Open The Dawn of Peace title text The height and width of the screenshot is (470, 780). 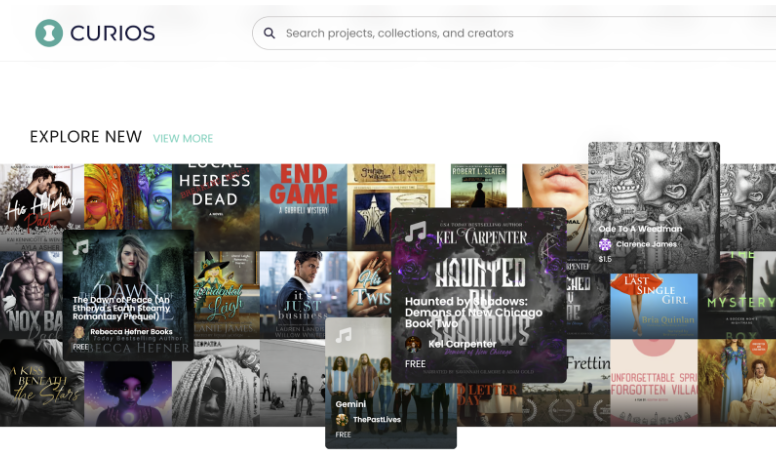click(x=121, y=308)
